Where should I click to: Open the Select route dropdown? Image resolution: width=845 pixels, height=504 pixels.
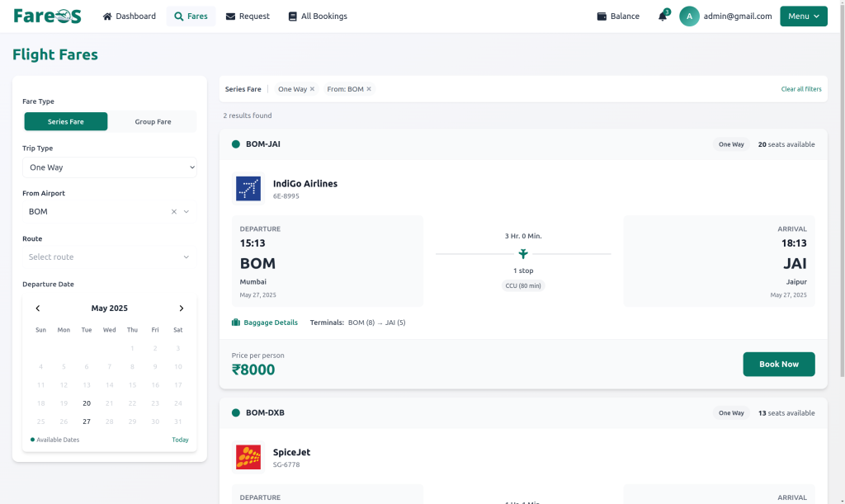(x=110, y=257)
